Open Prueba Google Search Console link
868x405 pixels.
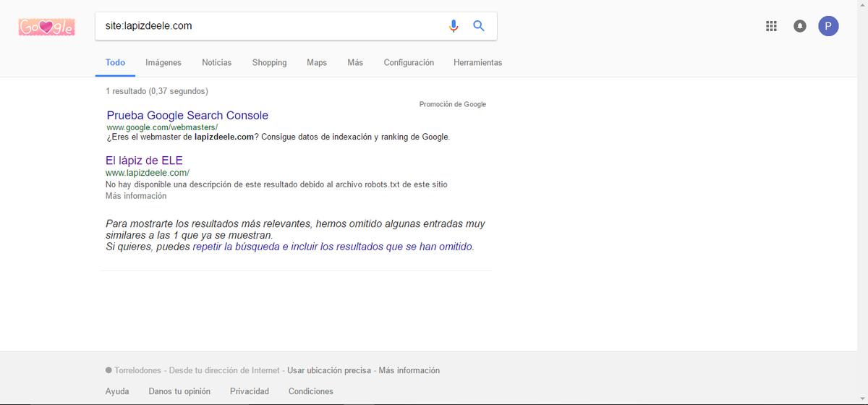tap(187, 116)
